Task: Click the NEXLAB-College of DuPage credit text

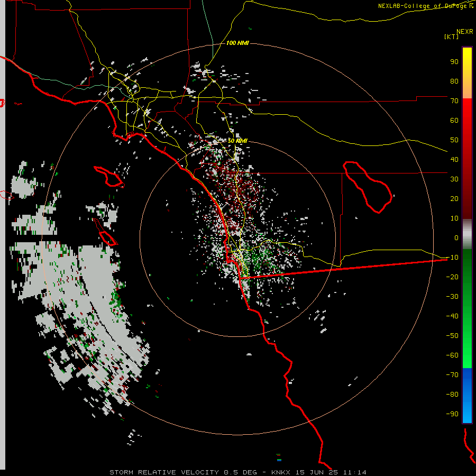Action: tap(425, 6)
